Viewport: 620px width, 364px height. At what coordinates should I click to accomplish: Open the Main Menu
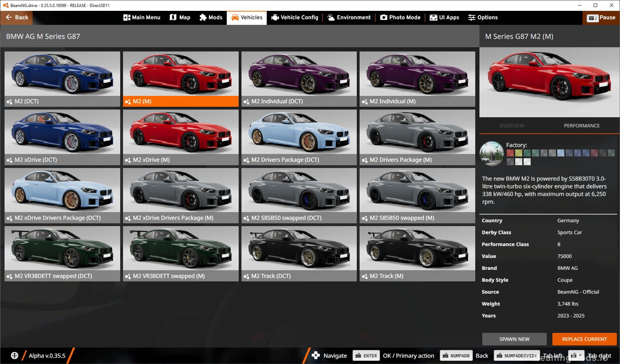click(x=142, y=17)
